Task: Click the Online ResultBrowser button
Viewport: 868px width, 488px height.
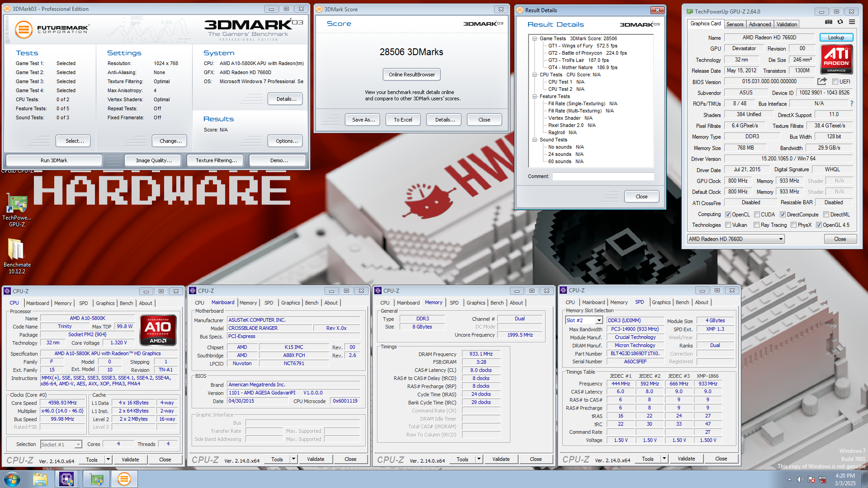Action: click(x=411, y=75)
